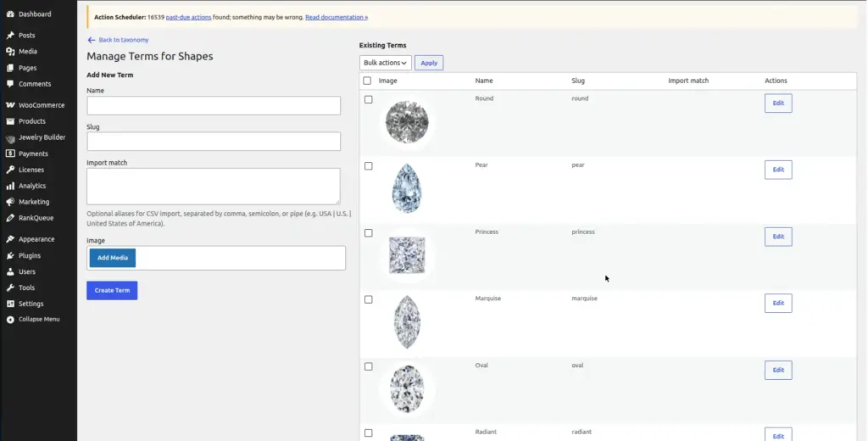Image resolution: width=868 pixels, height=441 pixels.
Task: Click the Oval diamond thumbnail
Action: click(x=407, y=389)
